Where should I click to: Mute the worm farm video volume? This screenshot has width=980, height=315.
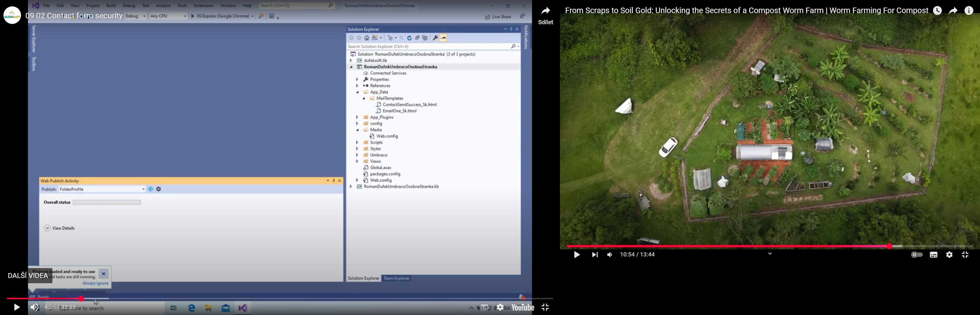coord(610,255)
